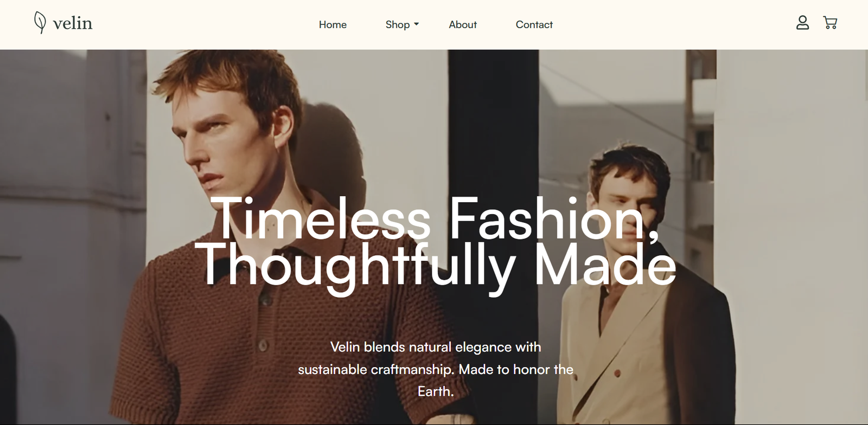868x425 pixels.
Task: Open the user account icon
Action: pos(802,23)
